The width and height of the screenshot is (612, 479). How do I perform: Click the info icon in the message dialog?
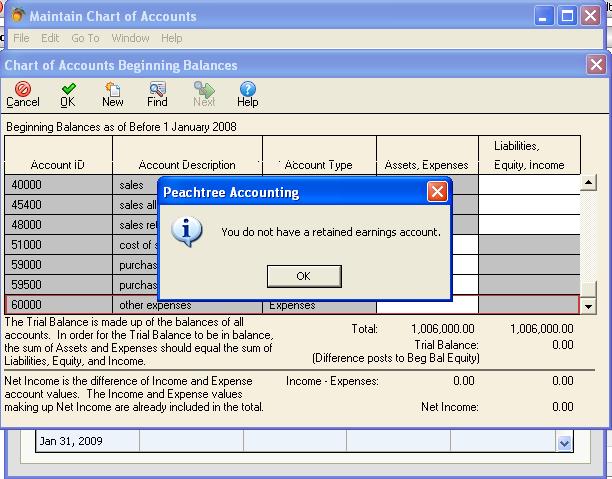(x=187, y=232)
